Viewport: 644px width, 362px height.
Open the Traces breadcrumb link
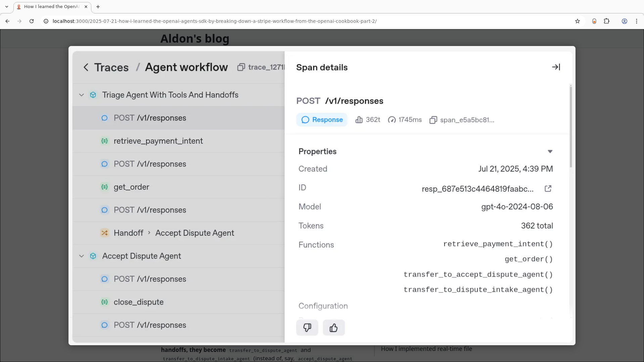(x=111, y=67)
